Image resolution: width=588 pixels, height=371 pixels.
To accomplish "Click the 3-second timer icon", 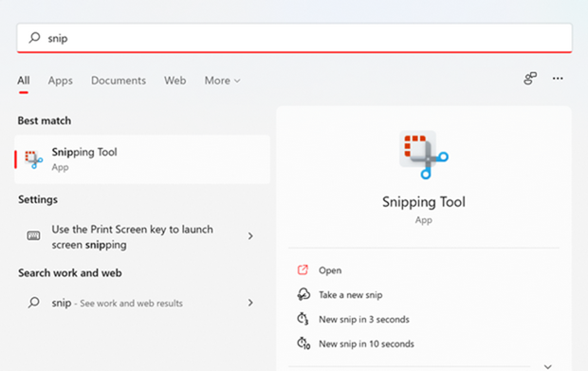I will point(303,319).
